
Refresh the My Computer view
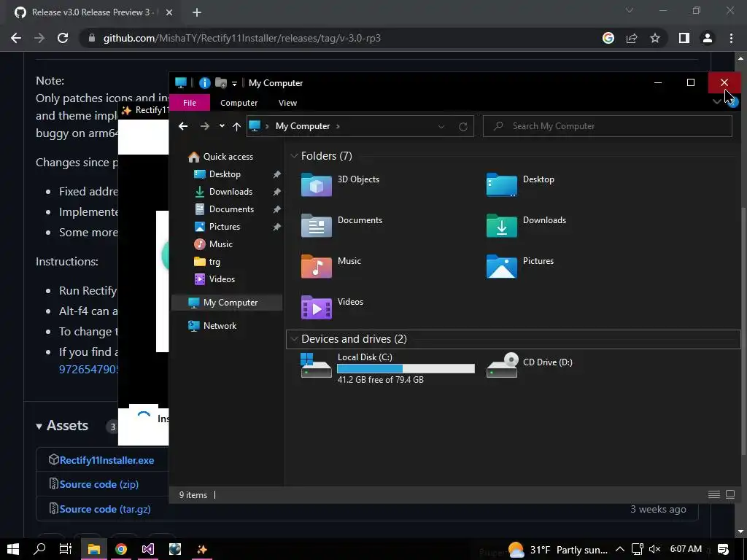click(x=463, y=127)
